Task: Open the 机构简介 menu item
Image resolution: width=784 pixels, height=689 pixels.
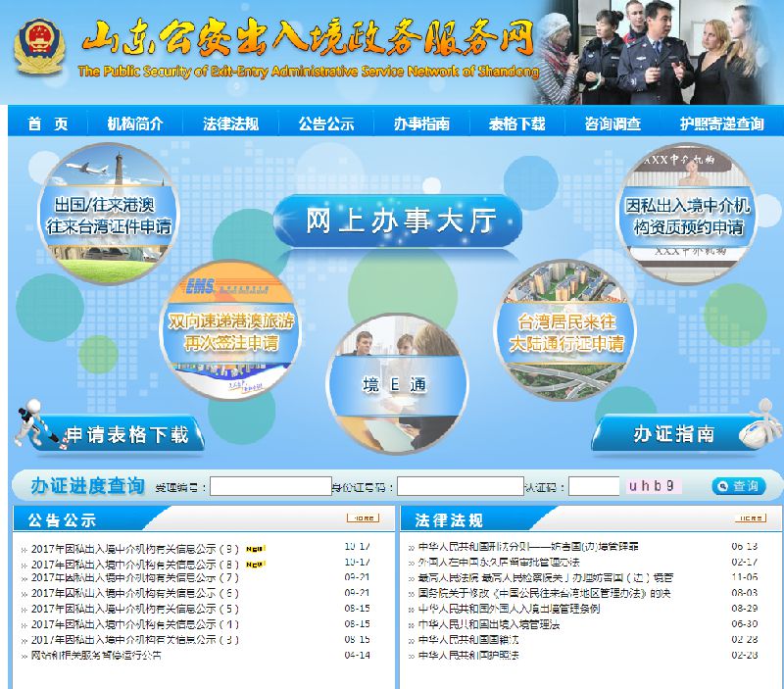Action: (x=135, y=123)
